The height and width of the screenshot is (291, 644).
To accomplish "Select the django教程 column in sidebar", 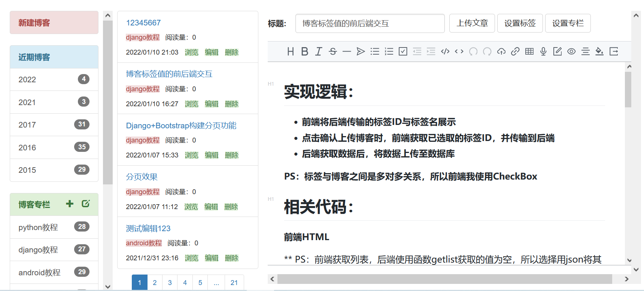I will (x=54, y=250).
